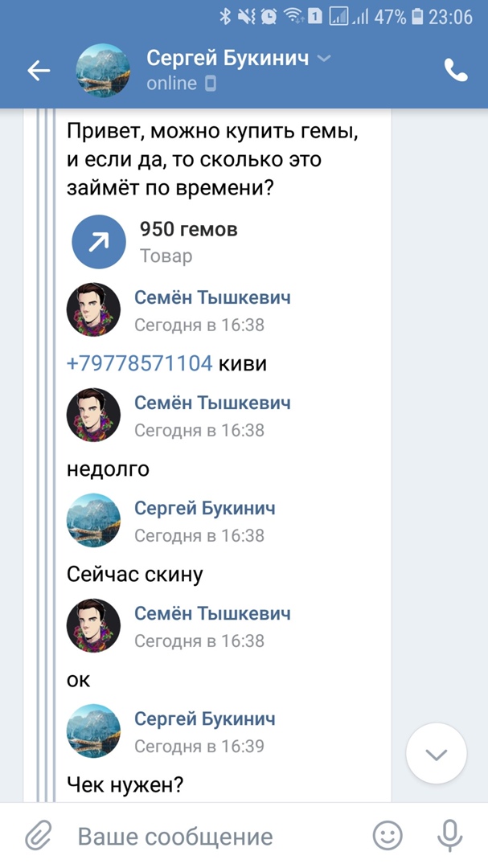Open Сергей Букинич's name above Сейчас скину
The image size is (488, 868).
click(205, 508)
